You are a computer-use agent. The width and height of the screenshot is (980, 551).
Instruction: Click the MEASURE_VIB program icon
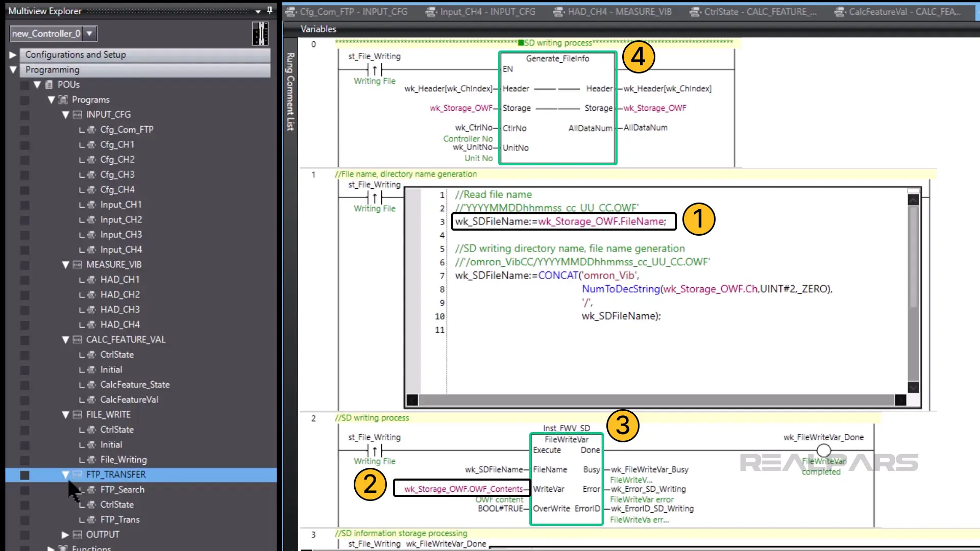click(77, 265)
